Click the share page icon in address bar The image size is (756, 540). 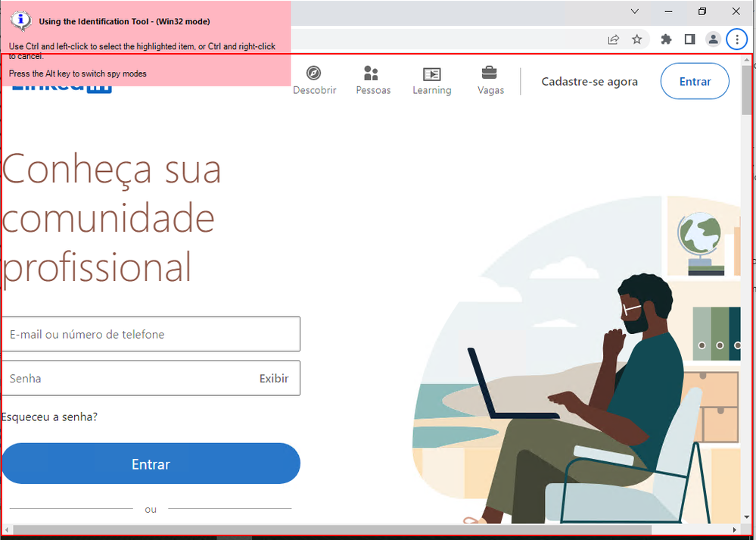coord(613,39)
